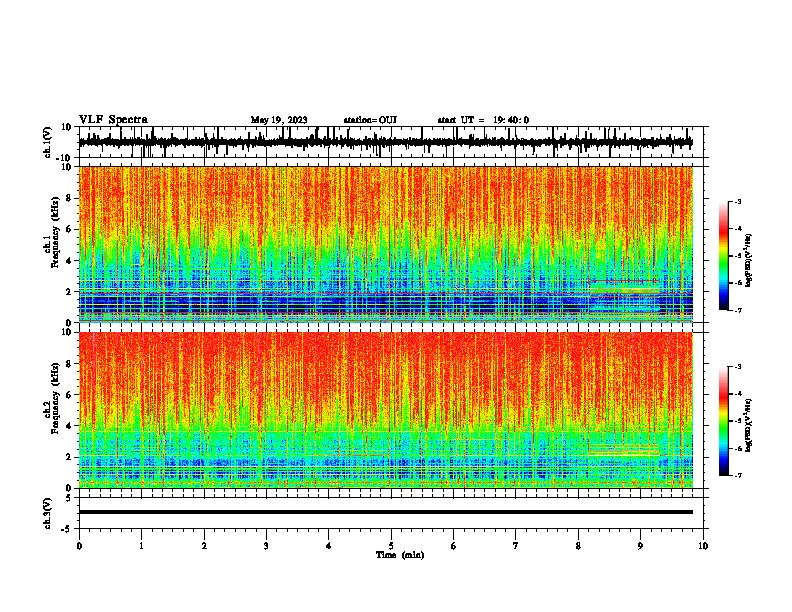Click the time axis tick label "5"

(391, 546)
